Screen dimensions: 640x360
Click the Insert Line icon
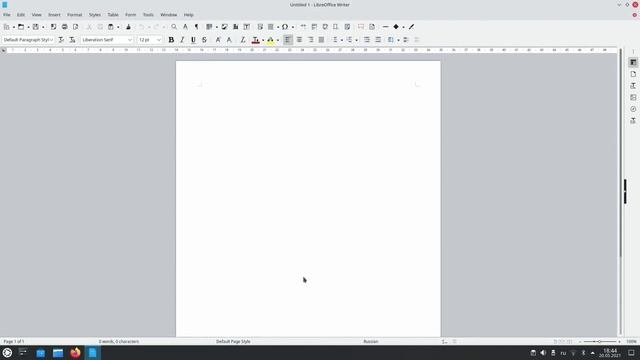[x=385, y=27]
